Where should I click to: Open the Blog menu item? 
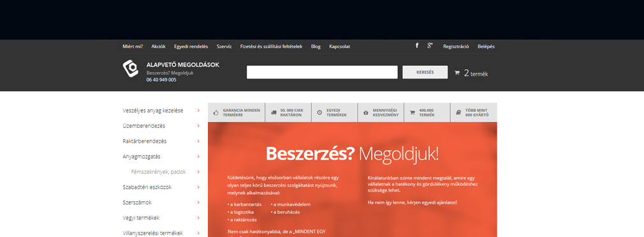(316, 47)
